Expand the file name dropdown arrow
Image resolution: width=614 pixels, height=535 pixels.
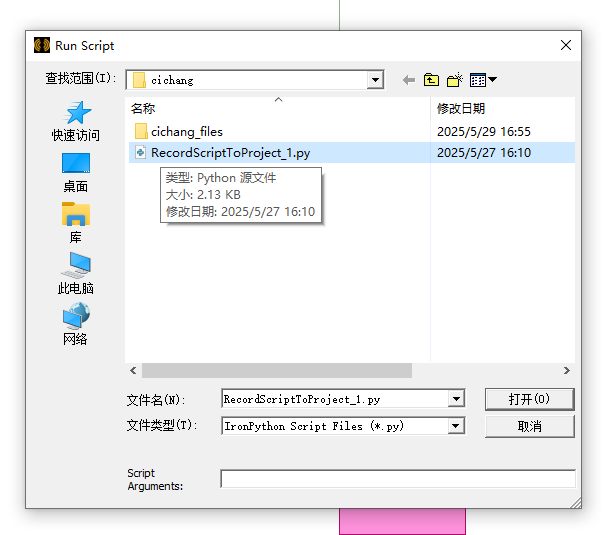(456, 399)
